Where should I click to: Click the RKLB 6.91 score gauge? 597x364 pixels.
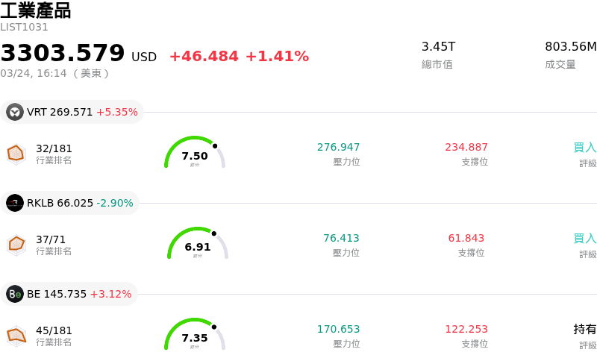[198, 244]
